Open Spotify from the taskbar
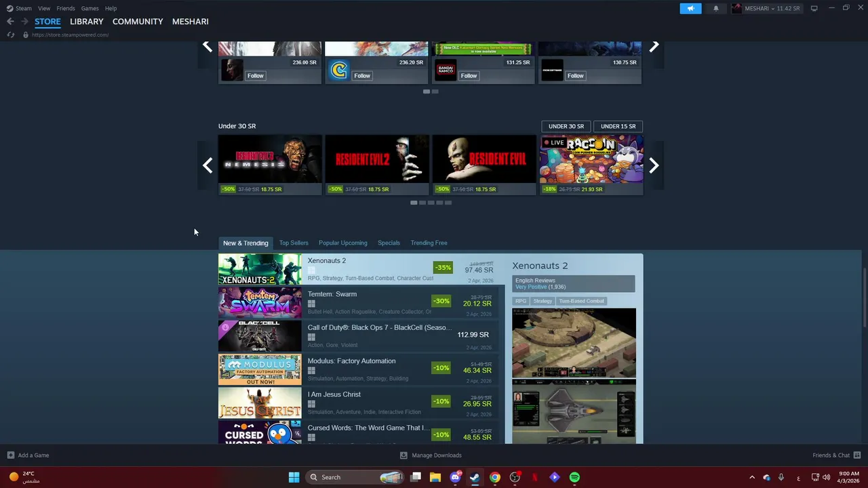The height and width of the screenshot is (488, 868). tap(574, 477)
